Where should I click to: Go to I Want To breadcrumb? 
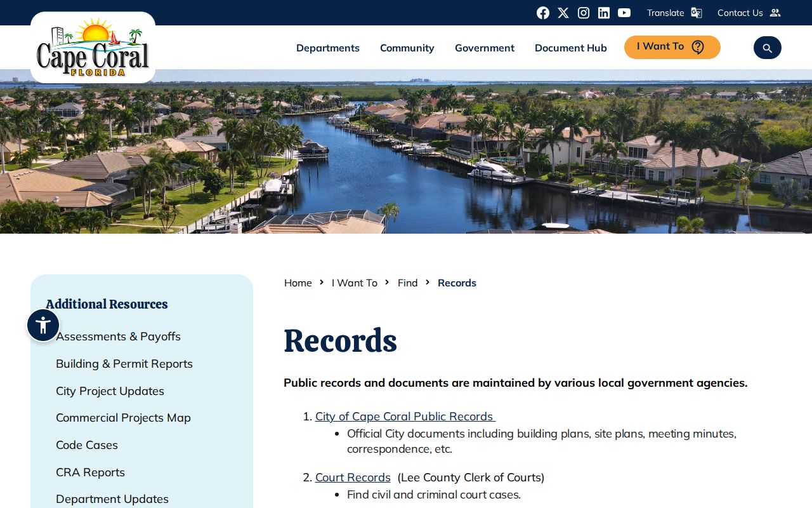[355, 283]
